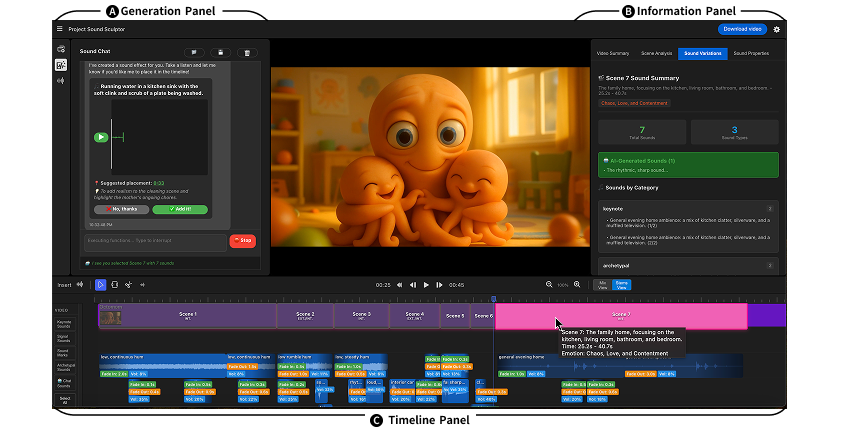The image size is (842, 427).
Task: Zoom out the timeline
Action: click(549, 285)
